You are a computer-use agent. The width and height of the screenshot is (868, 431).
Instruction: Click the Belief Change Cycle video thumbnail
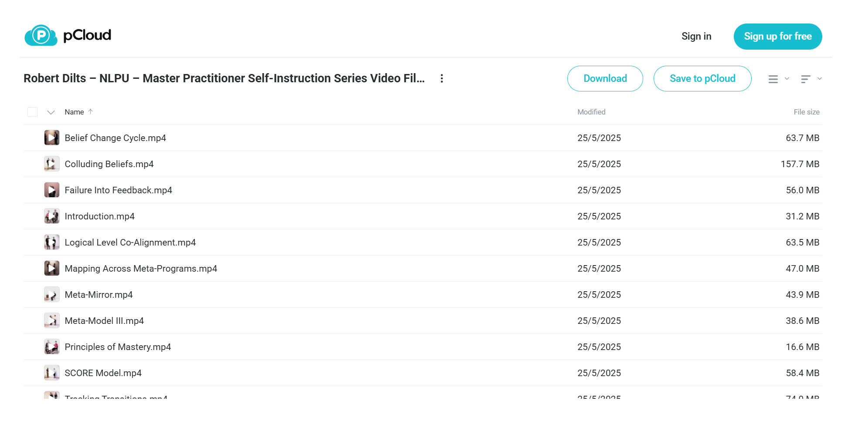point(52,138)
